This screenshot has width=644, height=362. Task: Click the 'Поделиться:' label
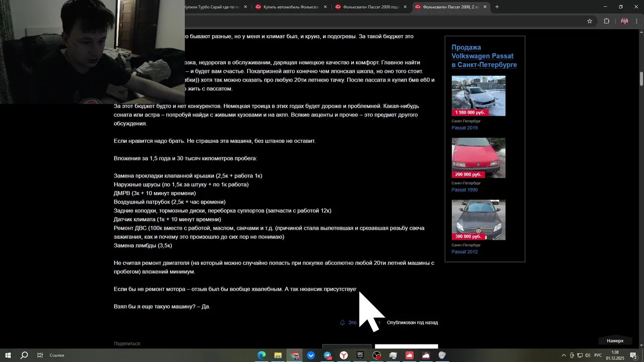(127, 343)
